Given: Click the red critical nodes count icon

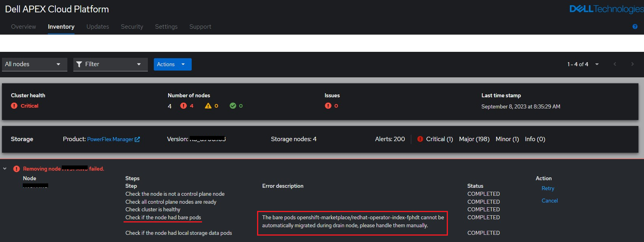Looking at the screenshot, I should click(x=183, y=106).
